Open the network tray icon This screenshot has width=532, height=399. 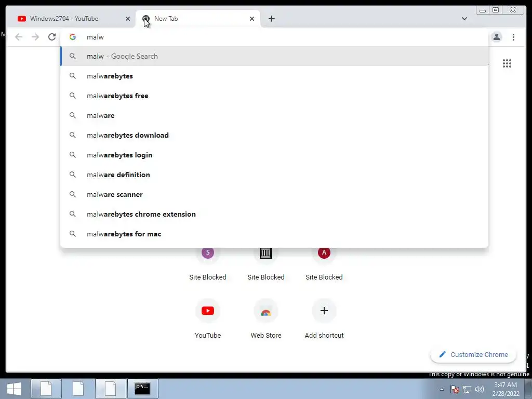point(467,389)
